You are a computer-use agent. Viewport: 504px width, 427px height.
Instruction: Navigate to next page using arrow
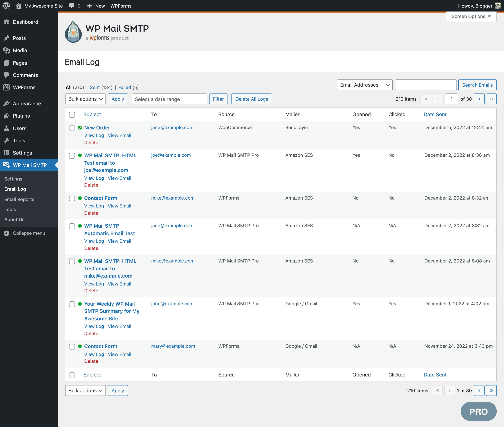pyautogui.click(x=479, y=99)
